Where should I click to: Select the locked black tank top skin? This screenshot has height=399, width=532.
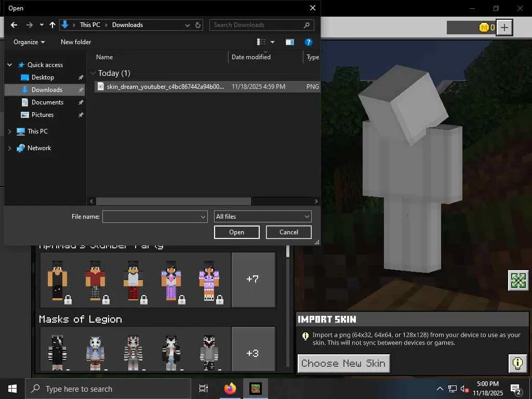coord(58,281)
